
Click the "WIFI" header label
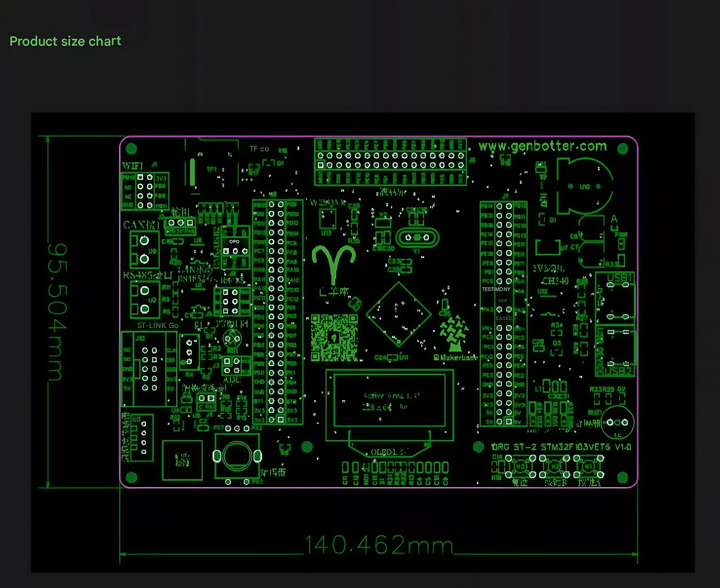coord(132,166)
